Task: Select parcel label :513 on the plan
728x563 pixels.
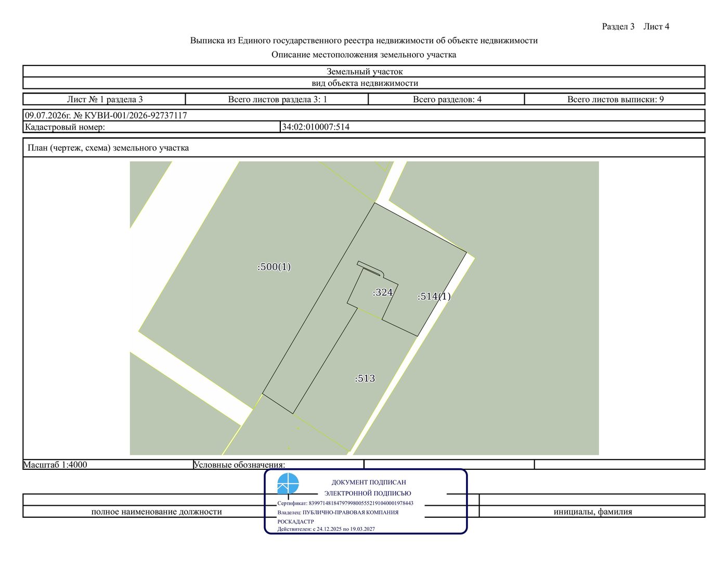Action: tap(365, 378)
